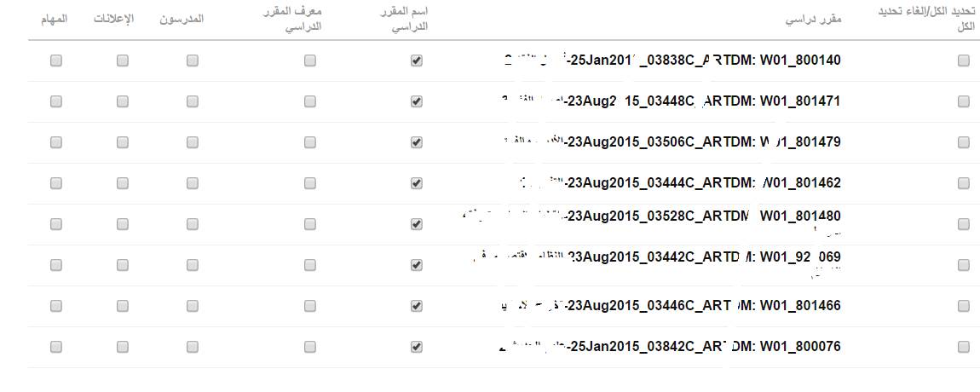Check course ID box for W01_801466
Screen dimensions: 980x392
310,306
